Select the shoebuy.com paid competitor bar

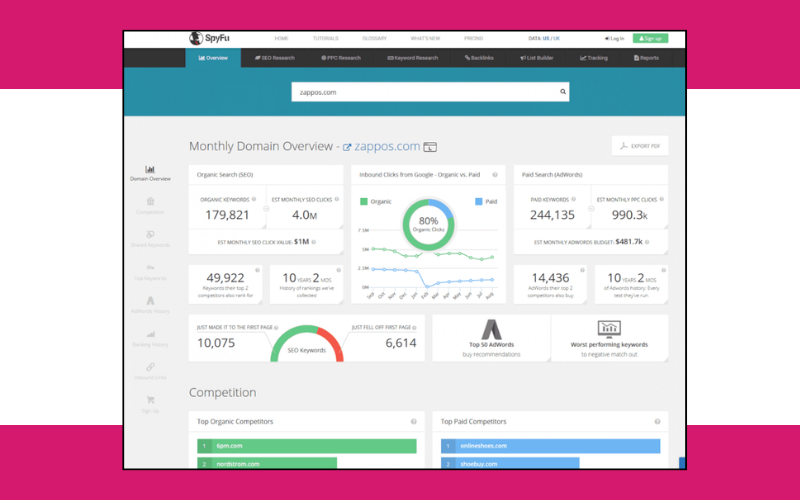click(510, 463)
